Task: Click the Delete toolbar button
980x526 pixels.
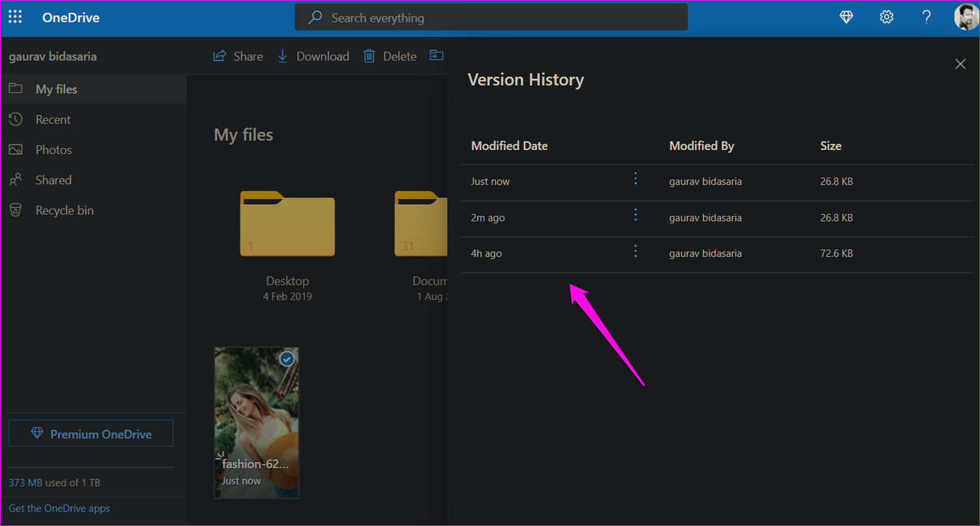Action: (390, 56)
